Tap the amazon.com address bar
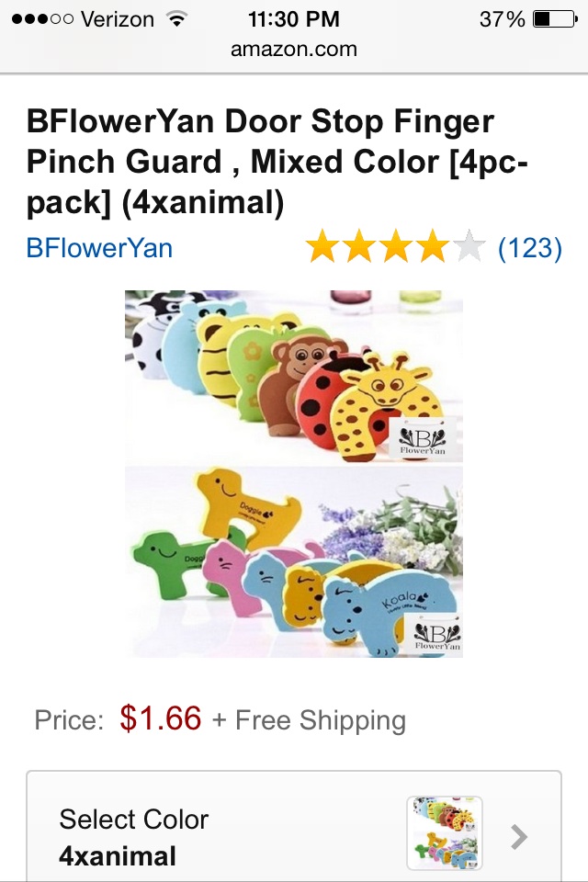Image resolution: width=588 pixels, height=882 pixels. (294, 49)
